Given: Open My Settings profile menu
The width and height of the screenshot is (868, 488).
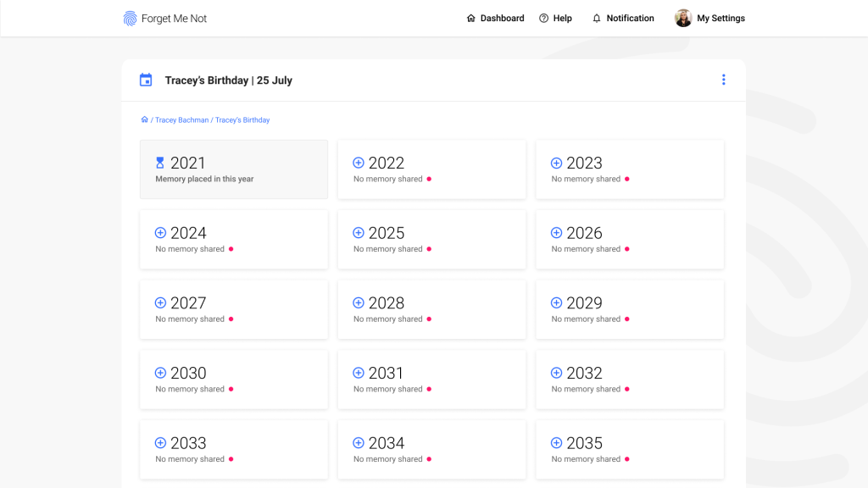Looking at the screenshot, I should (720, 19).
